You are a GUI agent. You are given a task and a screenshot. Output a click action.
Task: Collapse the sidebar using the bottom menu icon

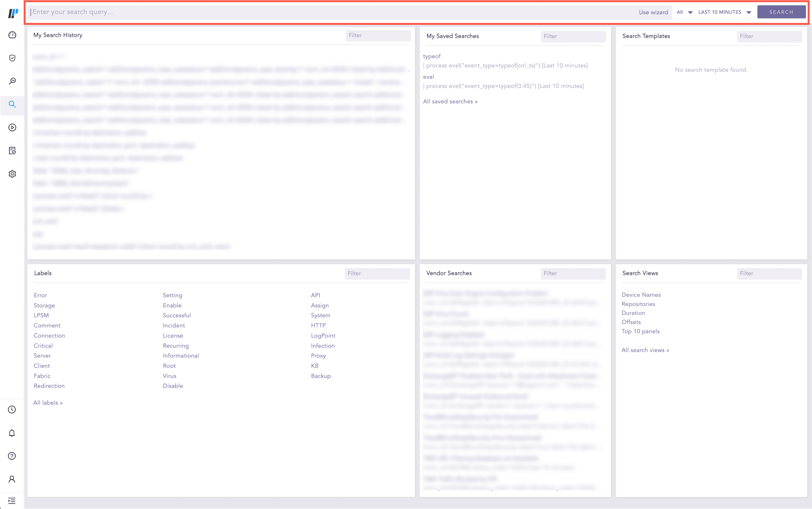pos(12,501)
